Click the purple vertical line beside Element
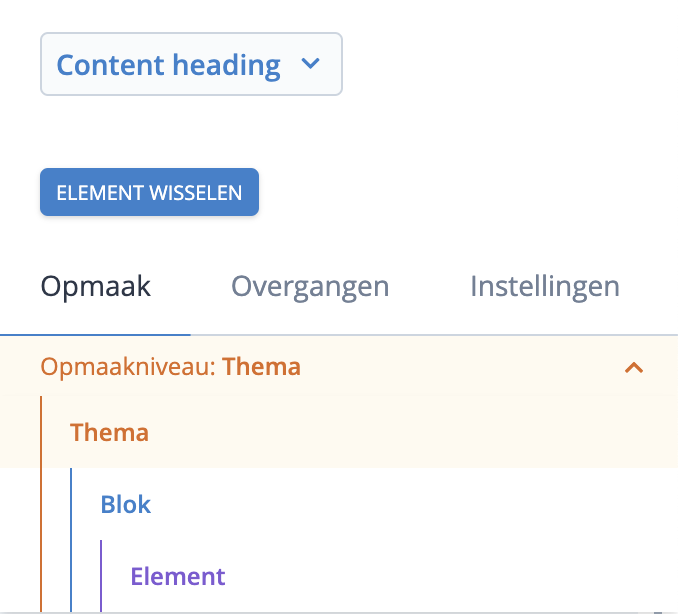This screenshot has height=614, width=678. pos(101,576)
